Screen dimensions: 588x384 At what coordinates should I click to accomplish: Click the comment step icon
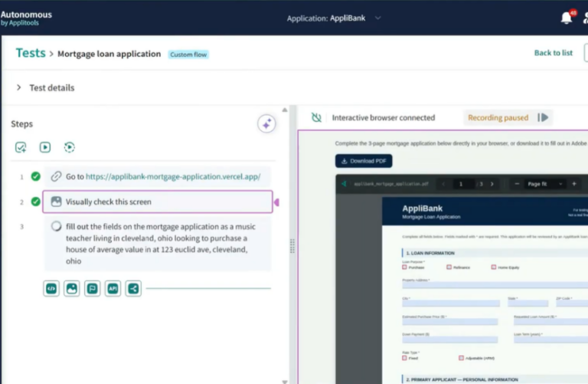(x=92, y=288)
